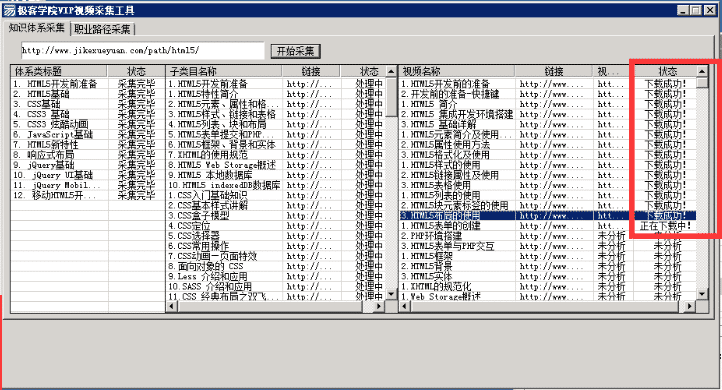Select 1.HTML5特性简介 in subcategory list
The image size is (722, 390).
[x=276, y=94]
